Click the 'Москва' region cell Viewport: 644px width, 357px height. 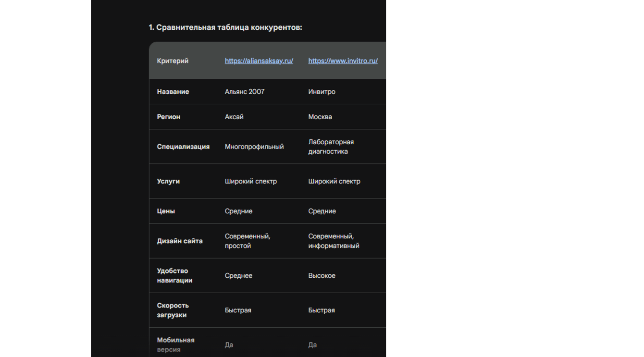point(320,117)
